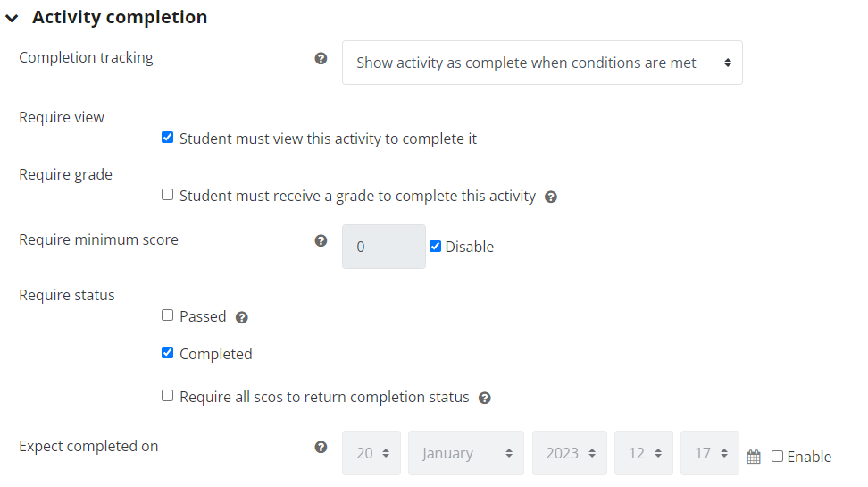Enable the Expect completed on date
This screenshot has height=487, width=868.
[x=777, y=456]
